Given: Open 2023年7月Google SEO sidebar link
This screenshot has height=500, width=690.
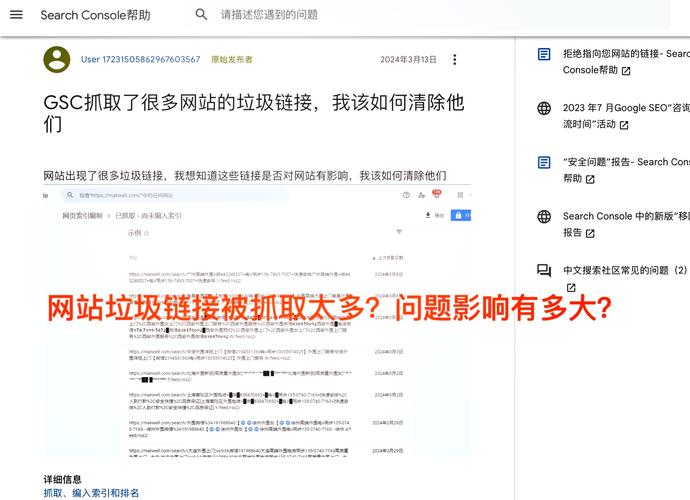Looking at the screenshot, I should [x=626, y=116].
